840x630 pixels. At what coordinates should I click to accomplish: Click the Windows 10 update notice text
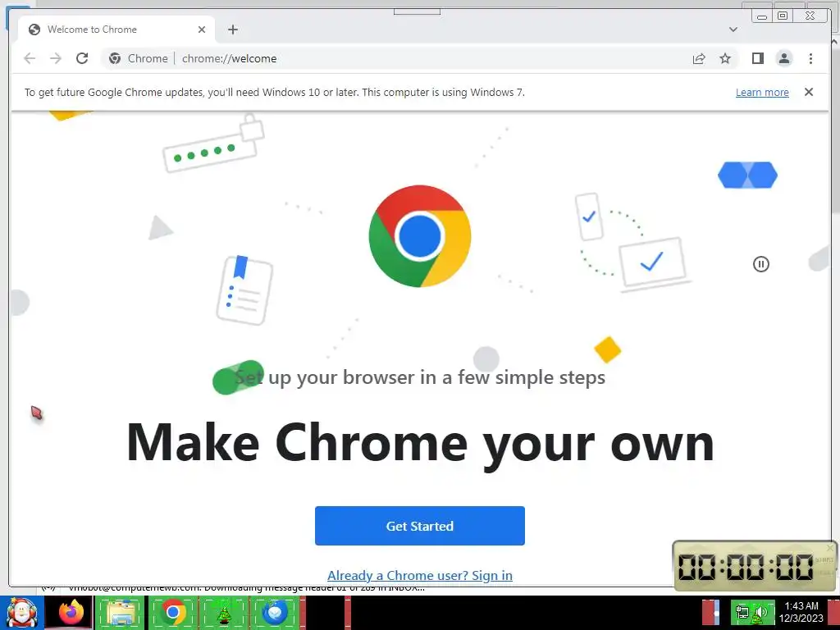(274, 92)
